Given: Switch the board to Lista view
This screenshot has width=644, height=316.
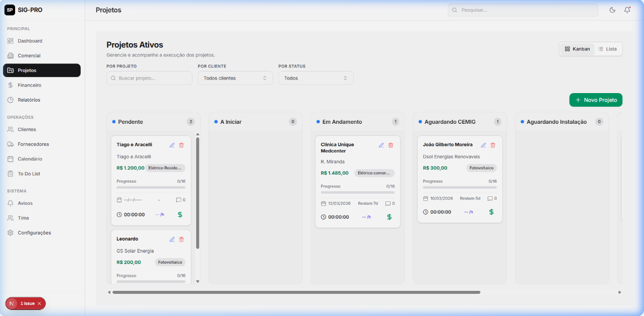Looking at the screenshot, I should point(608,49).
